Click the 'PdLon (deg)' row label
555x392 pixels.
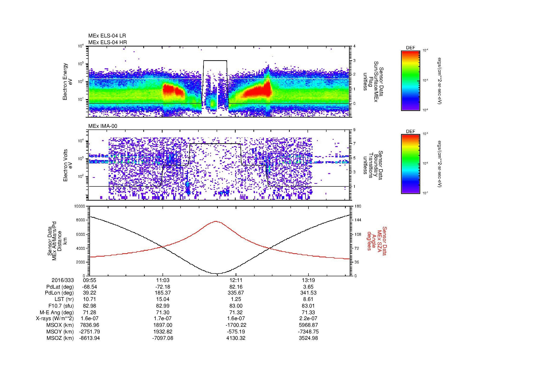[x=60, y=293]
